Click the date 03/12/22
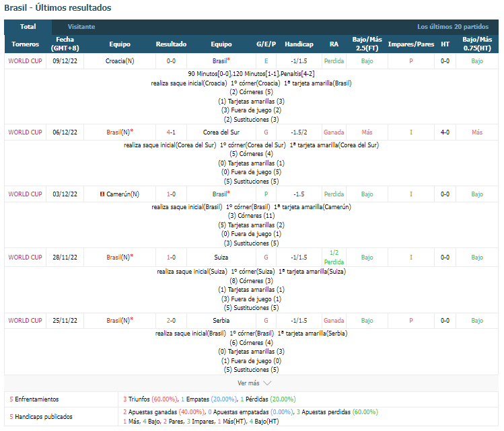Screen dimensions: 504x431 (65, 194)
